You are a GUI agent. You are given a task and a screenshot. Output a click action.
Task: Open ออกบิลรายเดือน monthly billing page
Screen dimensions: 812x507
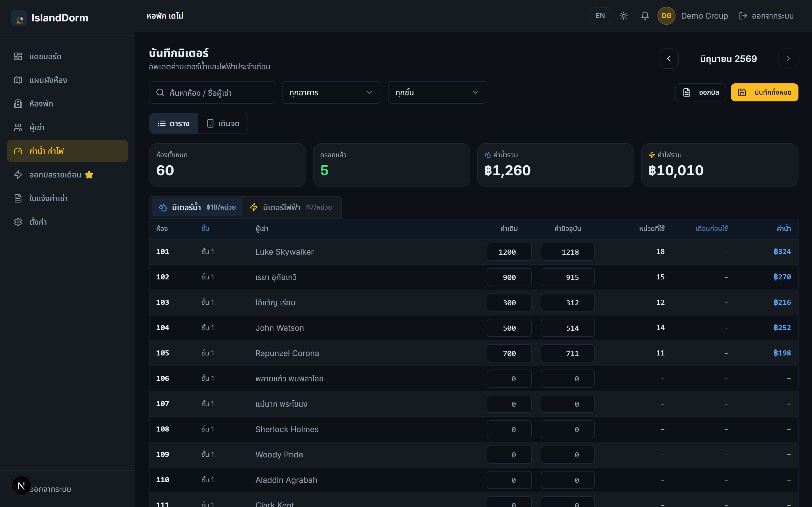[x=67, y=175]
